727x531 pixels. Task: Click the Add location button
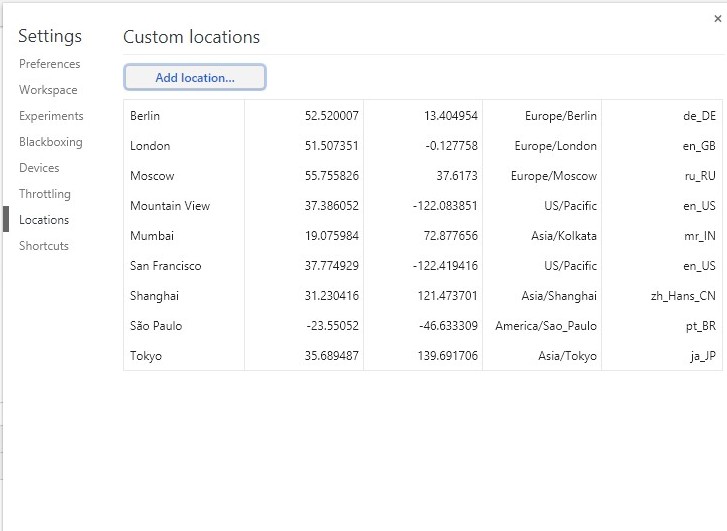(195, 77)
